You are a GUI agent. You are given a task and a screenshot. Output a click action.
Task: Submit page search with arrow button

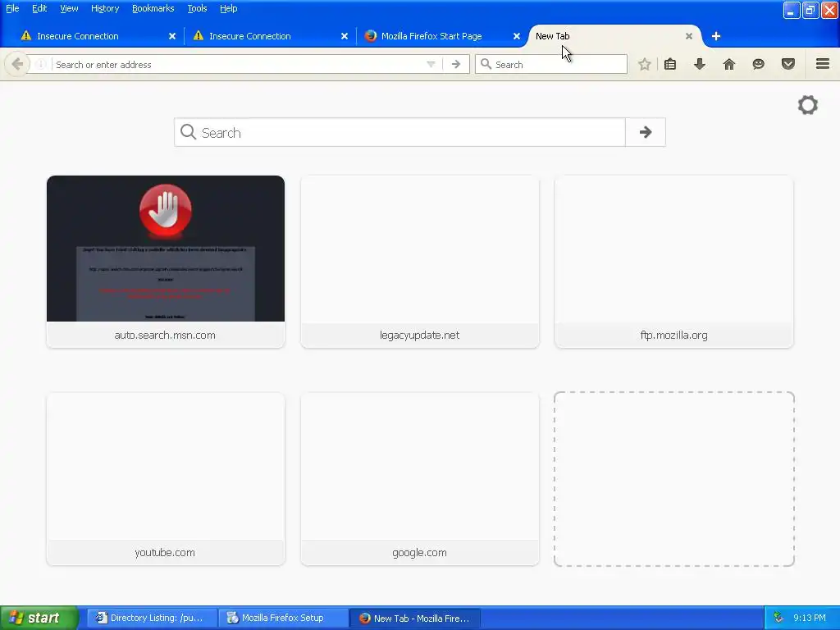(x=646, y=132)
